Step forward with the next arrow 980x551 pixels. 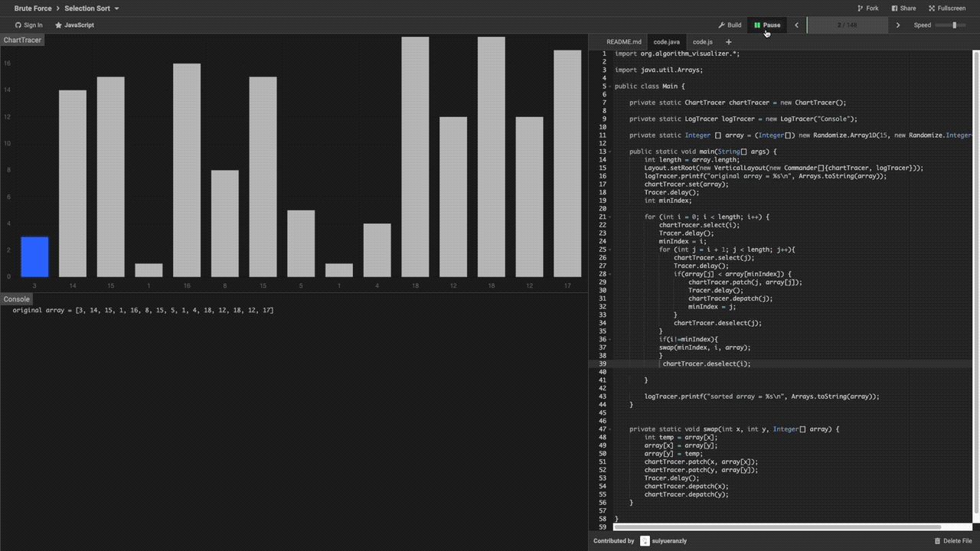pyautogui.click(x=898, y=25)
